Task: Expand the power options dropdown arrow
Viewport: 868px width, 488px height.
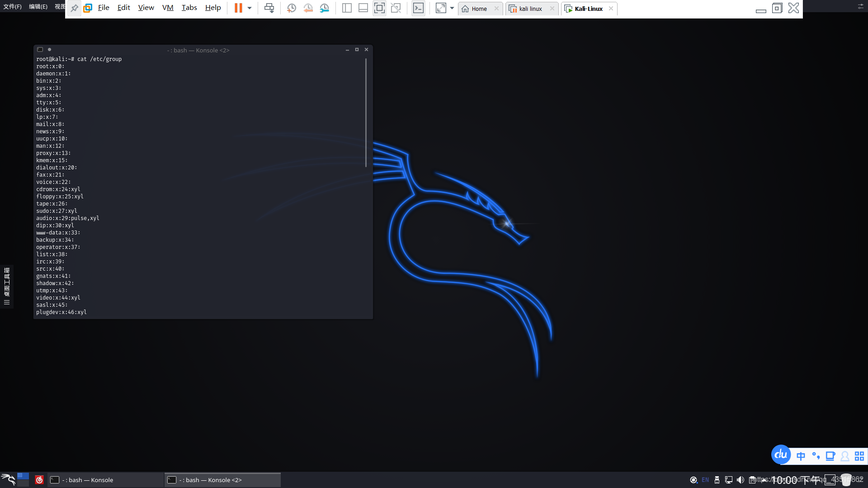Action: click(x=250, y=8)
